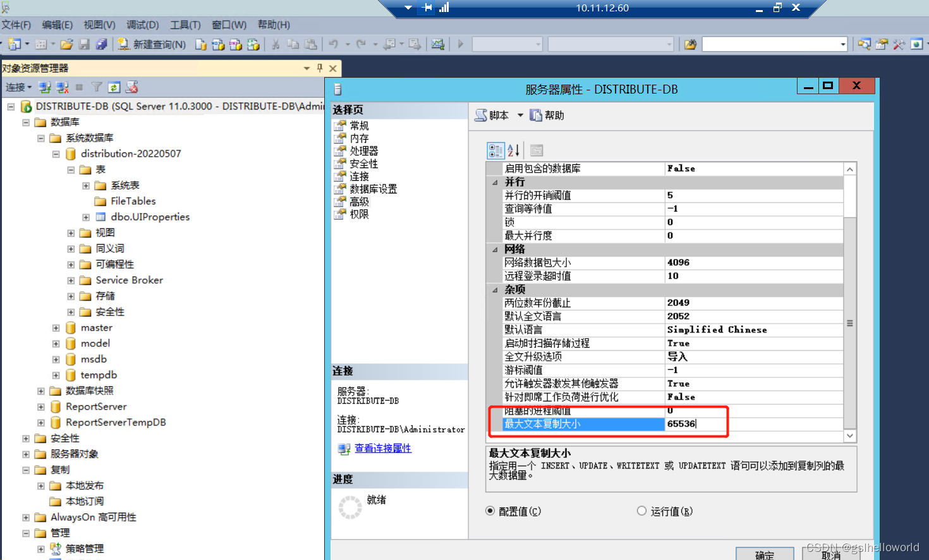Open the empty toolbar search combo box
The image size is (929, 560).
coord(774,44)
